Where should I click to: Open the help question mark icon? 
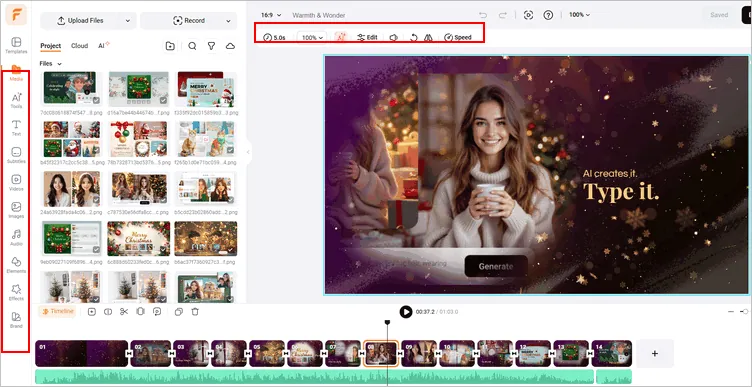tap(548, 15)
